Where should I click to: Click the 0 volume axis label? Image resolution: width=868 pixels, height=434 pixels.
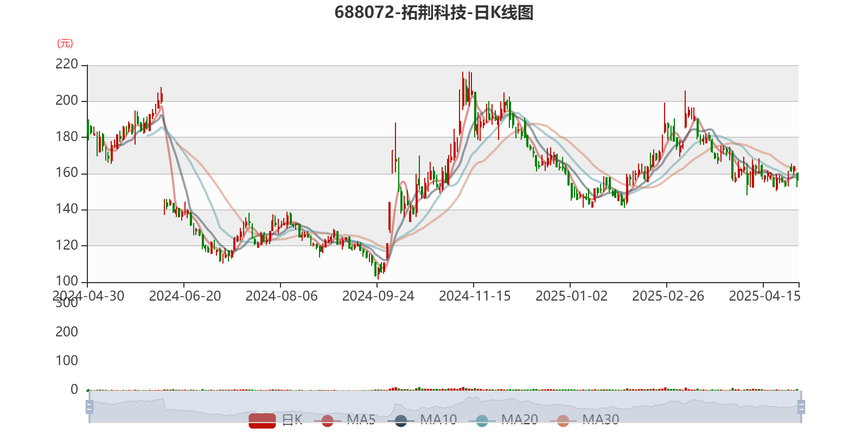[x=74, y=389]
